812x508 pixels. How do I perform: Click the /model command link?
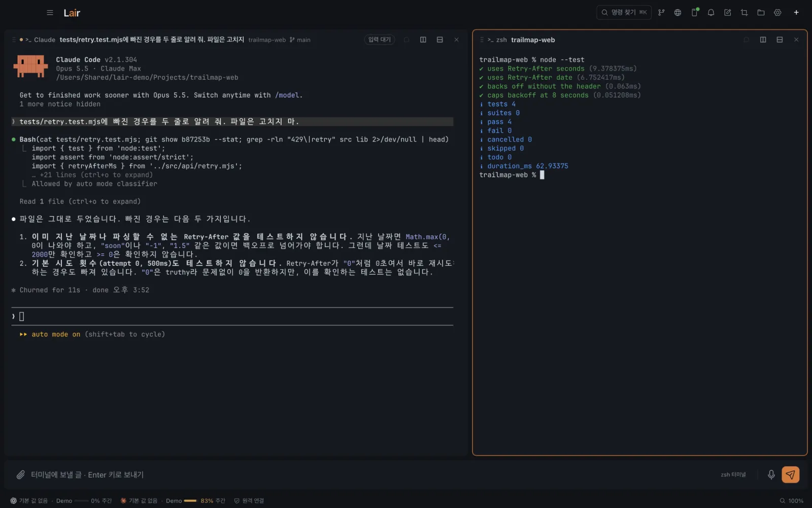[x=287, y=95]
